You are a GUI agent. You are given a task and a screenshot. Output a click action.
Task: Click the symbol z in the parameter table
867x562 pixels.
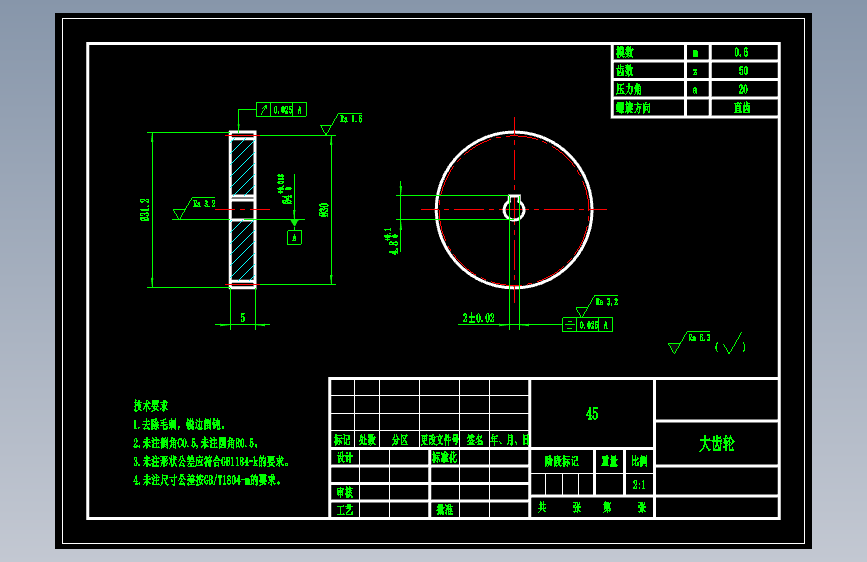(695, 71)
